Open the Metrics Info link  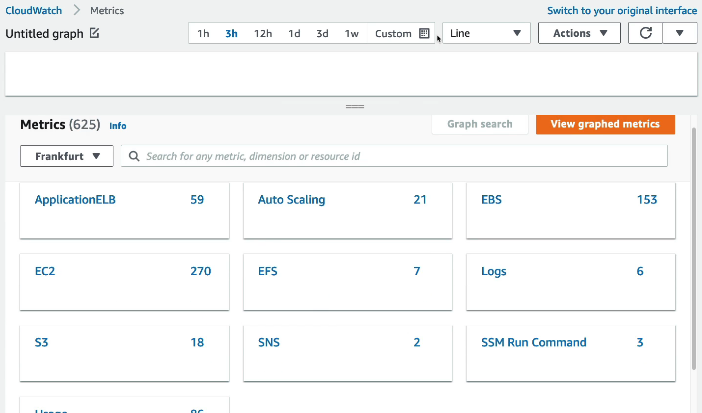pyautogui.click(x=118, y=126)
